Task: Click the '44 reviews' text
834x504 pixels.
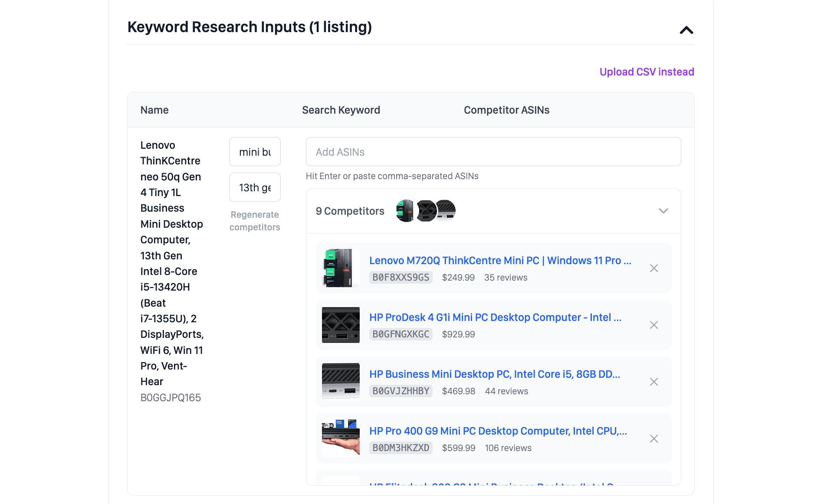Action: coord(506,391)
